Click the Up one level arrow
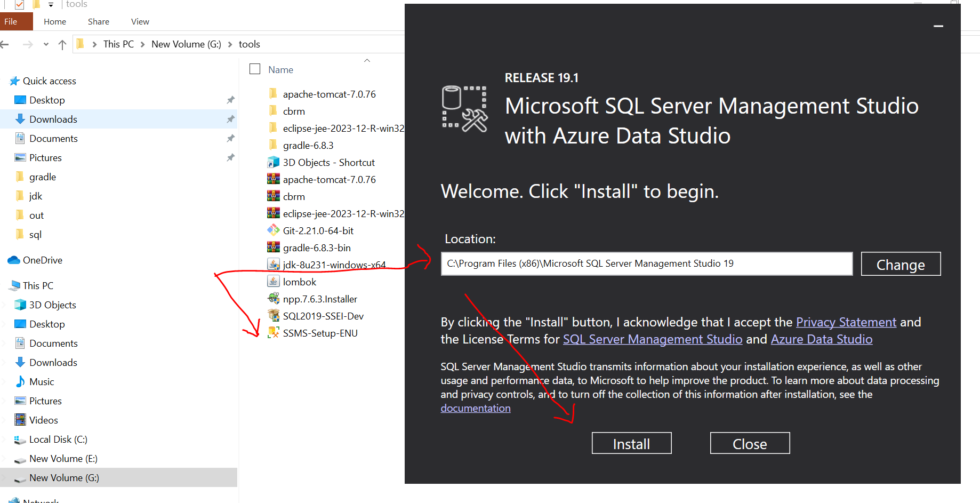The image size is (980, 503). click(62, 44)
